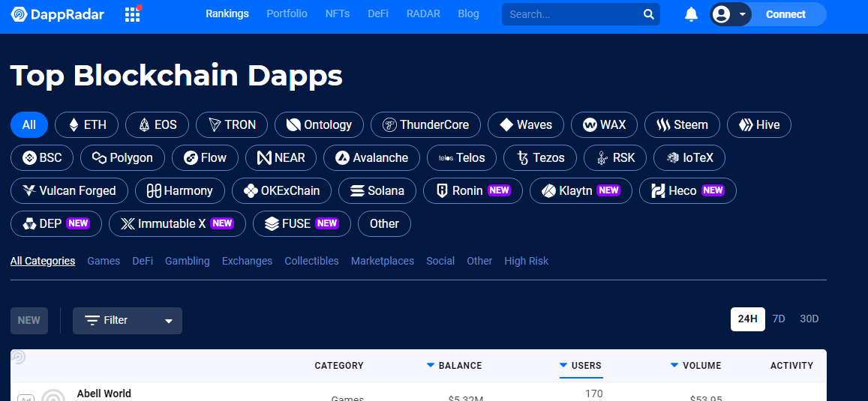
Task: Click the user avatar icon
Action: 721,14
